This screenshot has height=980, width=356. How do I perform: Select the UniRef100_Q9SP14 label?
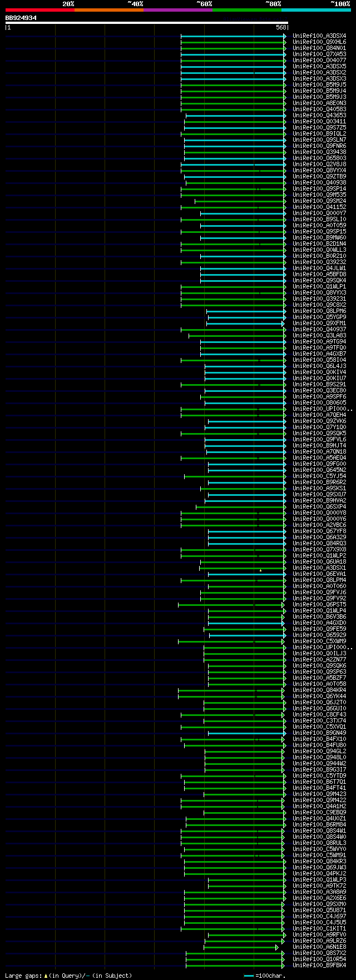tap(319, 189)
